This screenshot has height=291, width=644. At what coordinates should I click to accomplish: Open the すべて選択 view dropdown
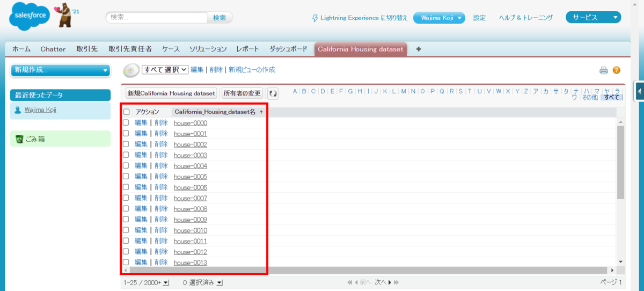[165, 70]
